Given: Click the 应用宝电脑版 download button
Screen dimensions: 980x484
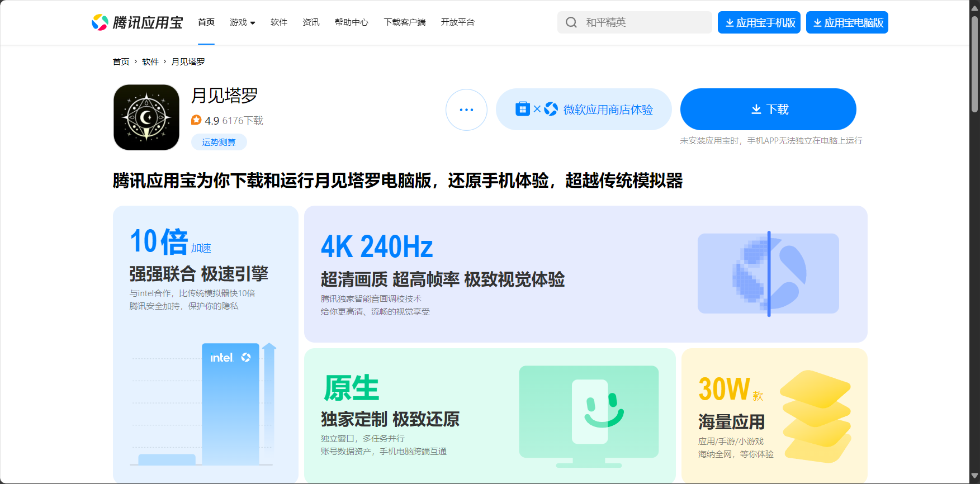Looking at the screenshot, I should [x=847, y=22].
